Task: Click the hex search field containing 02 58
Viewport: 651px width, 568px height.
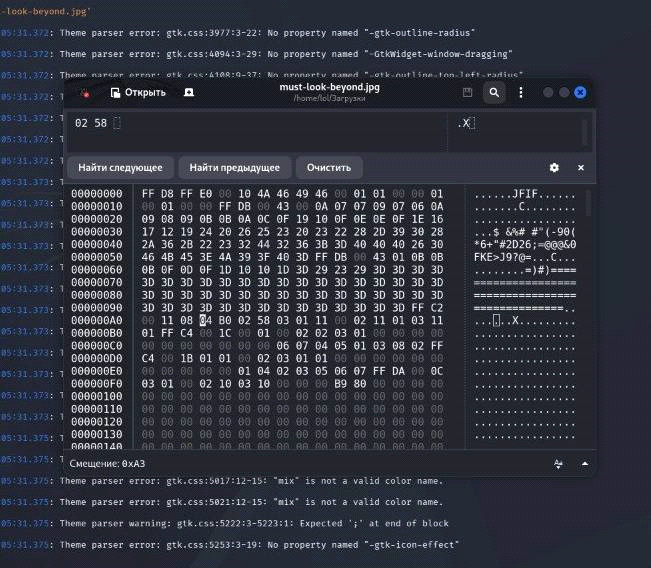Action: (257, 132)
